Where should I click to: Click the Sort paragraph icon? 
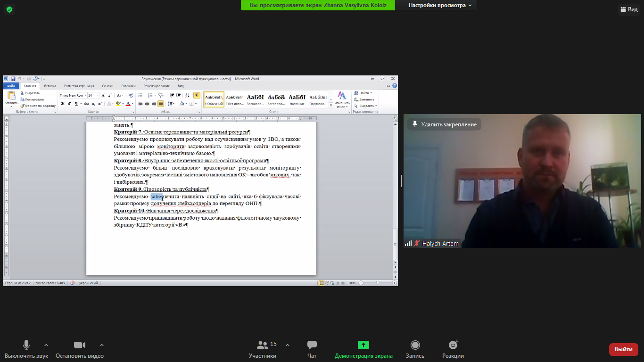[187, 95]
